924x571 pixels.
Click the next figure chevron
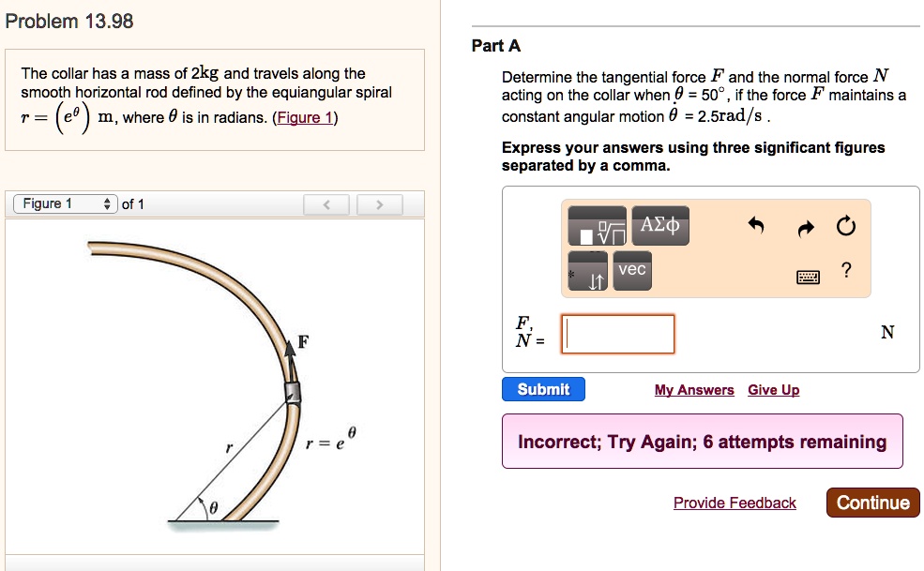tap(379, 203)
